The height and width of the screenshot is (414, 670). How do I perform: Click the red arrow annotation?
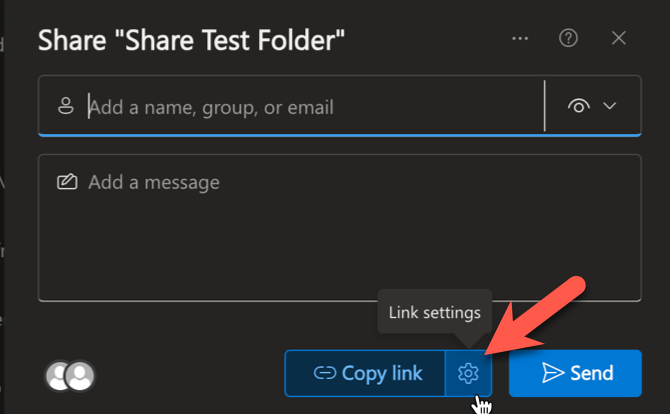[x=534, y=316]
